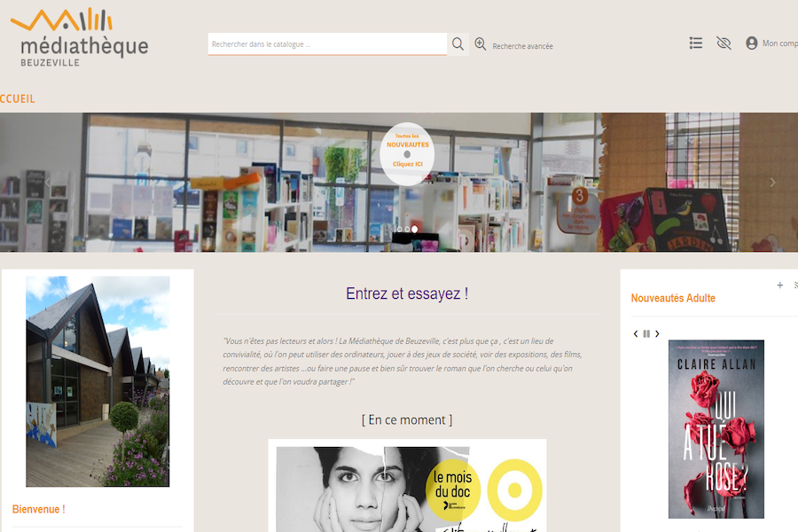Viewport: 798px width, 532px height.
Task: Open advanced search magnifier-plus icon
Action: pos(480,44)
